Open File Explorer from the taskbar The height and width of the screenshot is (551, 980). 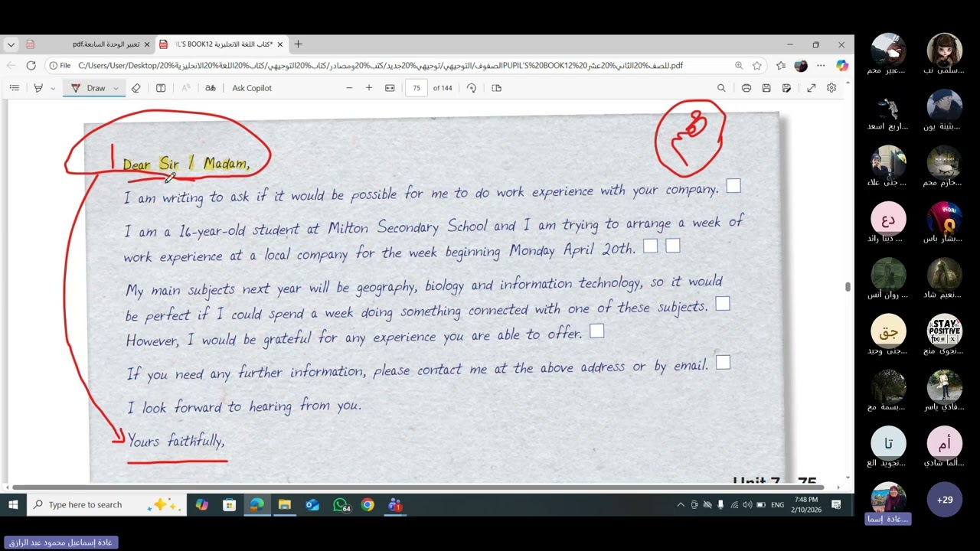(285, 505)
